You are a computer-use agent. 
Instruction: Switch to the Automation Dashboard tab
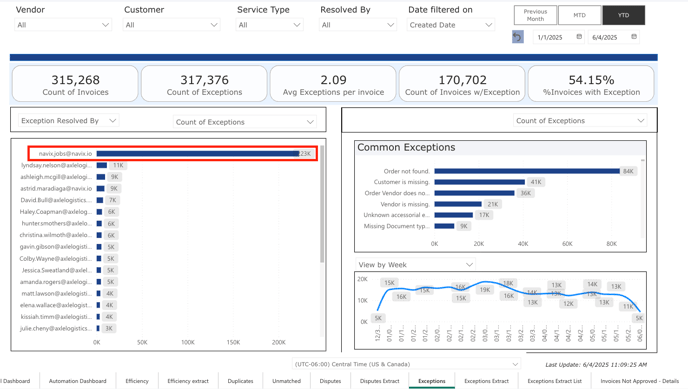coord(78,381)
